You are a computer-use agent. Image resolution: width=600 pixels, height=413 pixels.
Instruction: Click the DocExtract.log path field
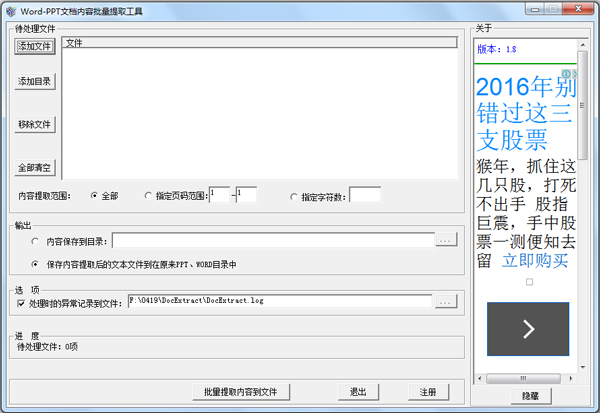coord(280,301)
